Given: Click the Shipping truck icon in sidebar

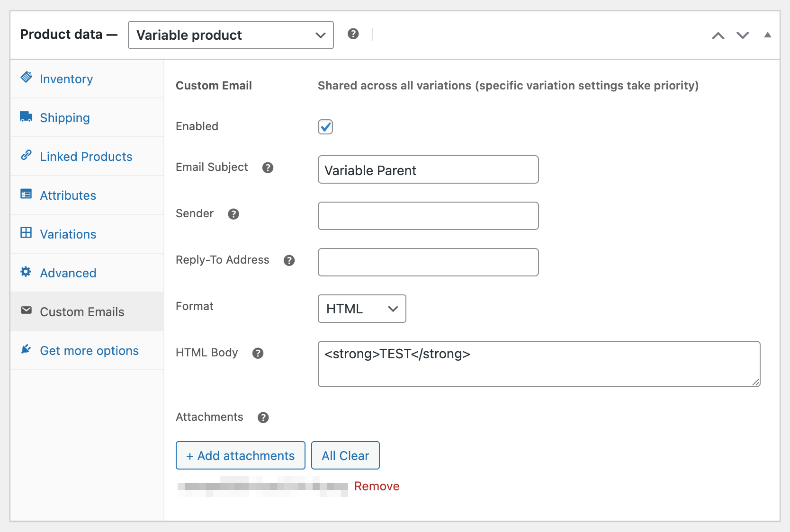Looking at the screenshot, I should [x=26, y=116].
